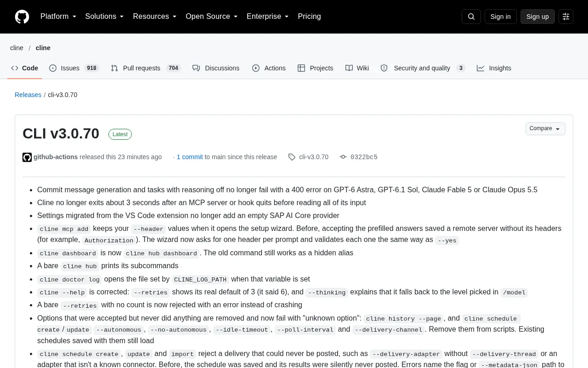
Task: Click the CLINE_LOG_PATH code text
Action: [x=200, y=279]
